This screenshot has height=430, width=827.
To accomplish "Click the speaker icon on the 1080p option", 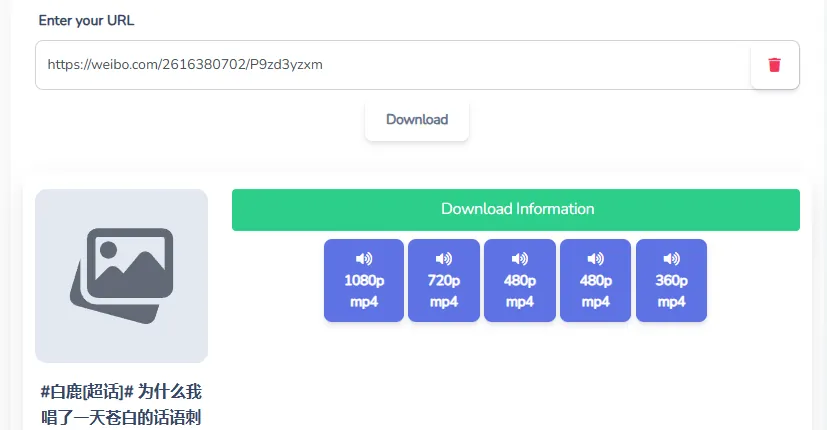I will click(364, 259).
